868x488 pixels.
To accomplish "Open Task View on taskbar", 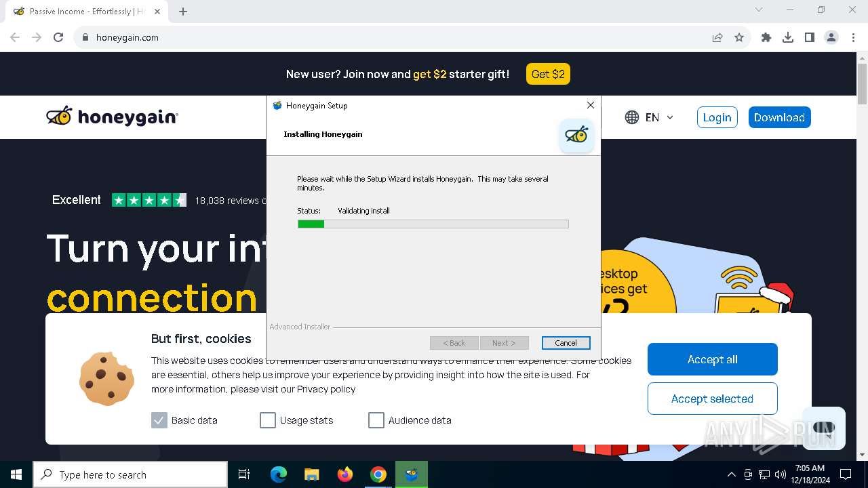I will click(x=244, y=474).
